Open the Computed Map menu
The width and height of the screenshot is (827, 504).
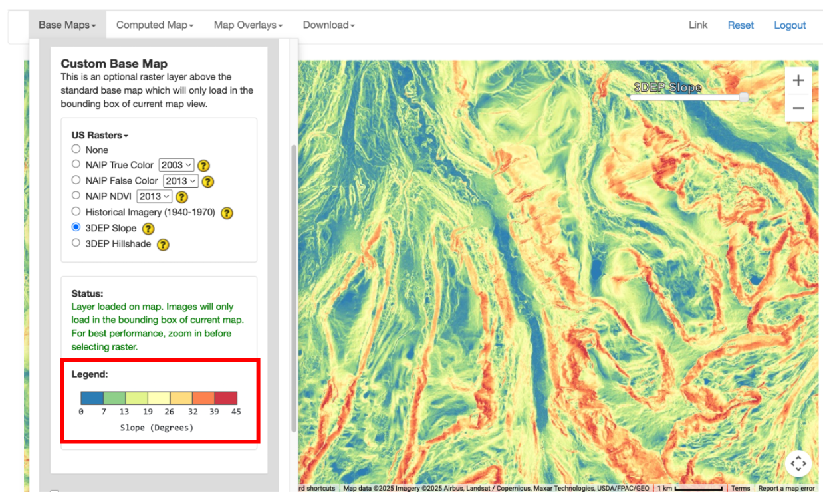(154, 25)
